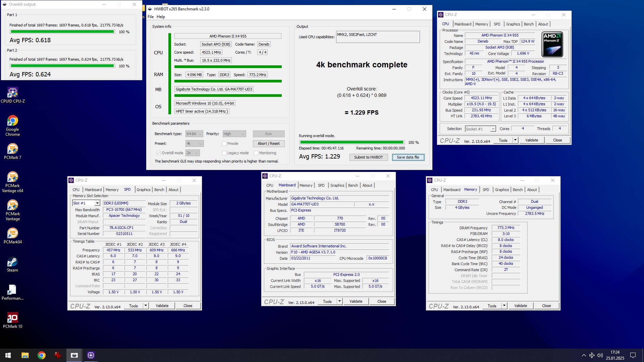Open the Priority High dropdown
Viewport: 644px width, 362px height.
(234, 134)
